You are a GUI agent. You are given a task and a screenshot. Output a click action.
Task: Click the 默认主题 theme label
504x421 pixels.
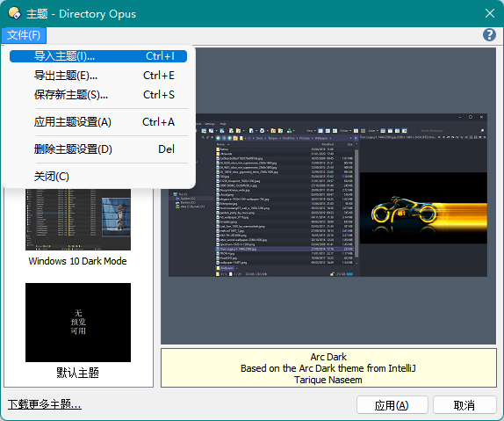tap(78, 373)
